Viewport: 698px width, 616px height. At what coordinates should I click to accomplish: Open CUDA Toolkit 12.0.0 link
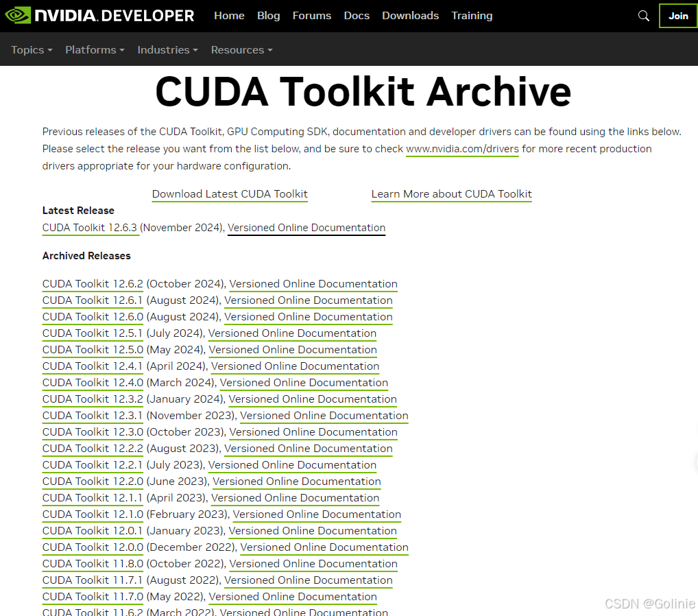click(93, 547)
